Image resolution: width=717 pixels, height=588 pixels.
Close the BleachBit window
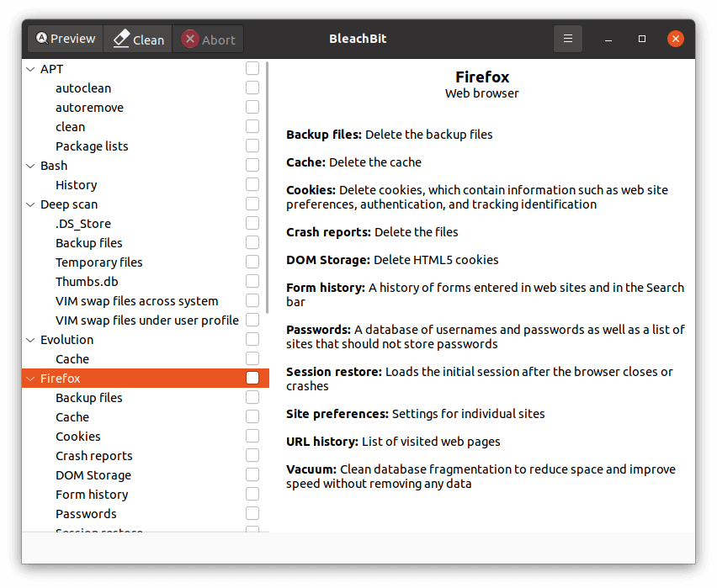tap(676, 39)
